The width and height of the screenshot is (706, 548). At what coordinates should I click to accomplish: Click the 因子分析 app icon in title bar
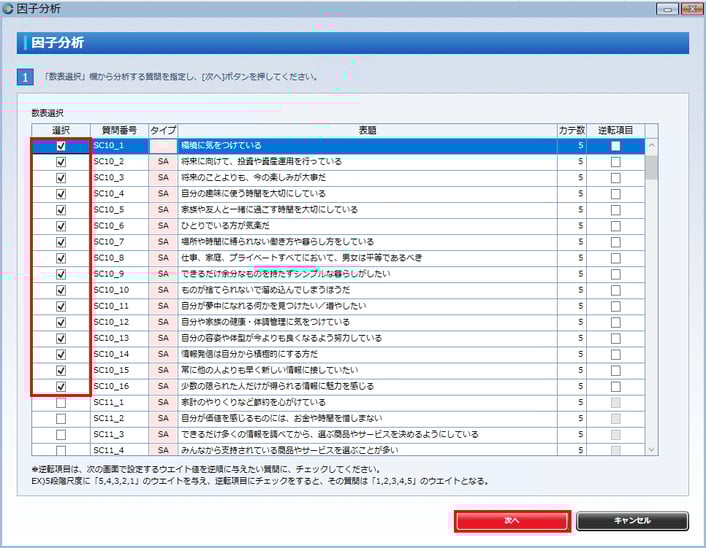[9, 9]
